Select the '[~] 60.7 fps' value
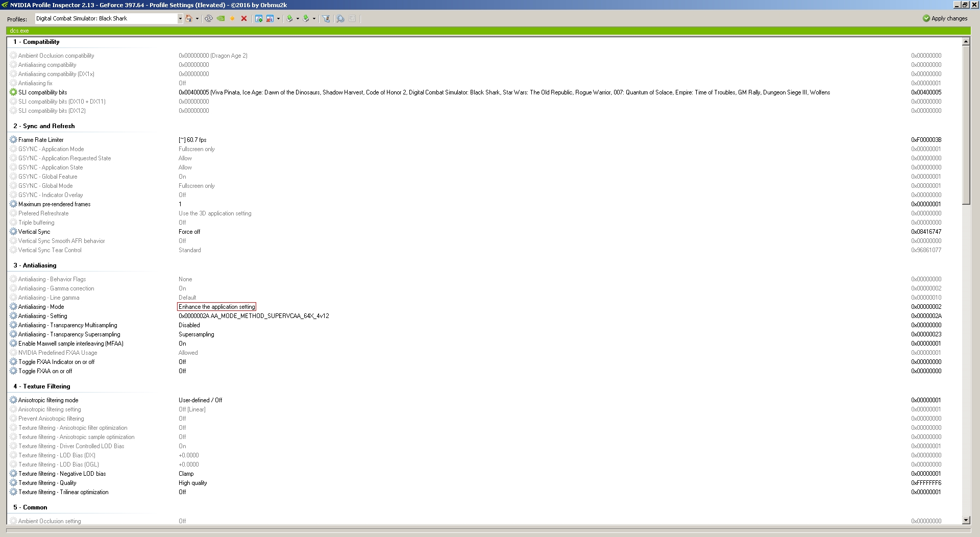Image resolution: width=980 pixels, height=537 pixels. 192,140
